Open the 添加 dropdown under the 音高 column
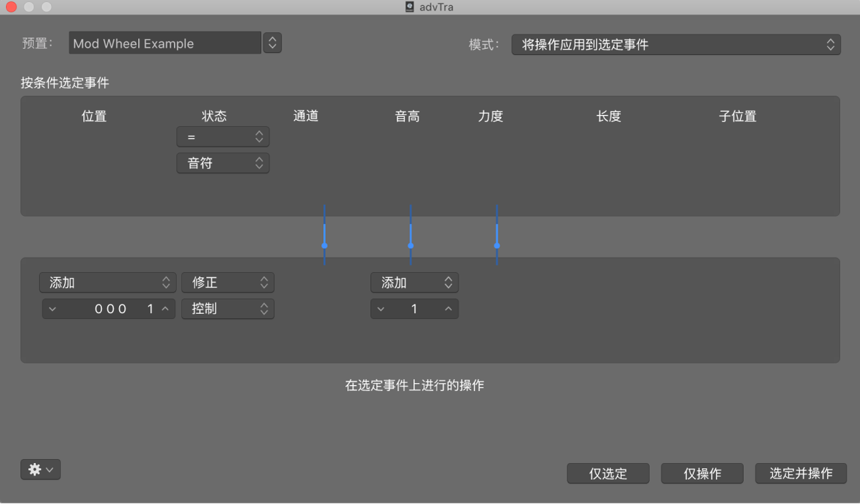The width and height of the screenshot is (860, 504). 414,282
